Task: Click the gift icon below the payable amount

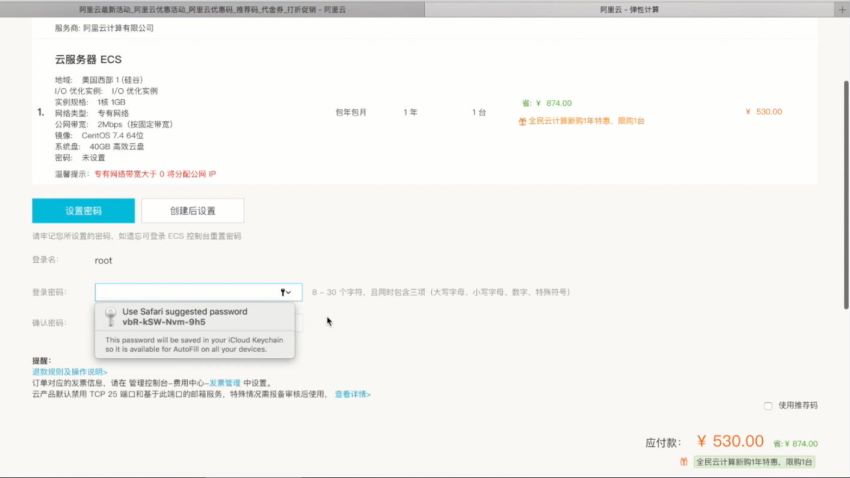Action: pos(684,462)
